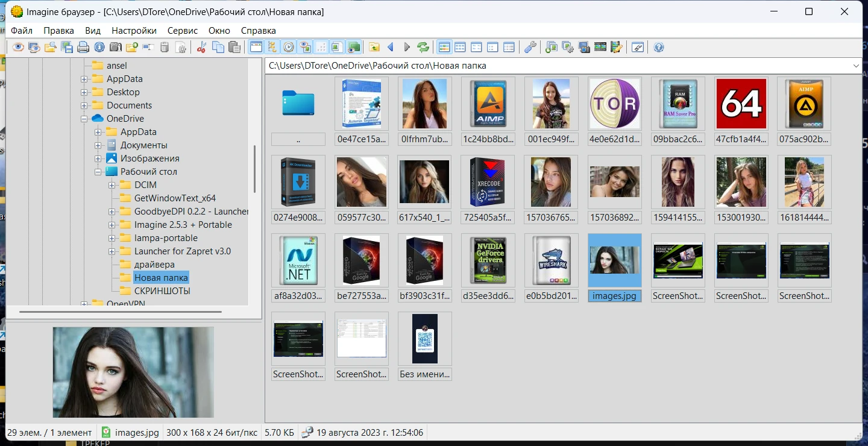Expand the DCIM folder node
868x446 pixels.
[x=112, y=185]
